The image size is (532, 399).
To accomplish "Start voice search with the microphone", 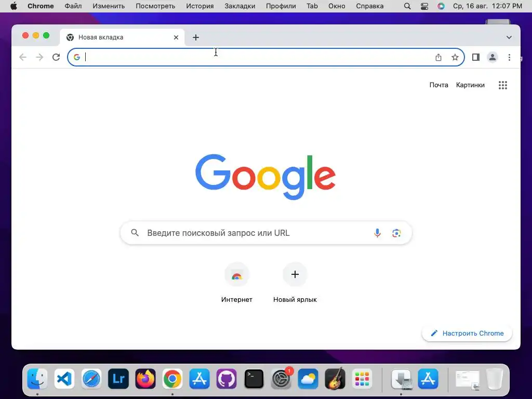I will coord(377,233).
